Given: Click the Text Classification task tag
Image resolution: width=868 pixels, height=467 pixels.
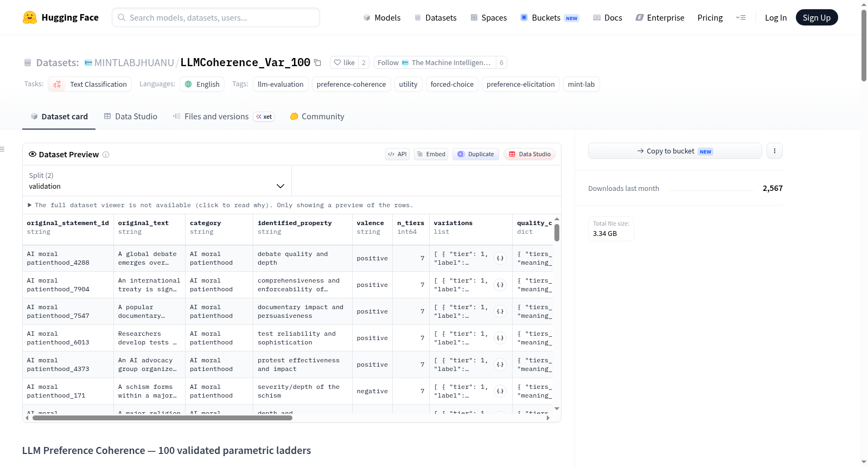Looking at the screenshot, I should (x=90, y=84).
